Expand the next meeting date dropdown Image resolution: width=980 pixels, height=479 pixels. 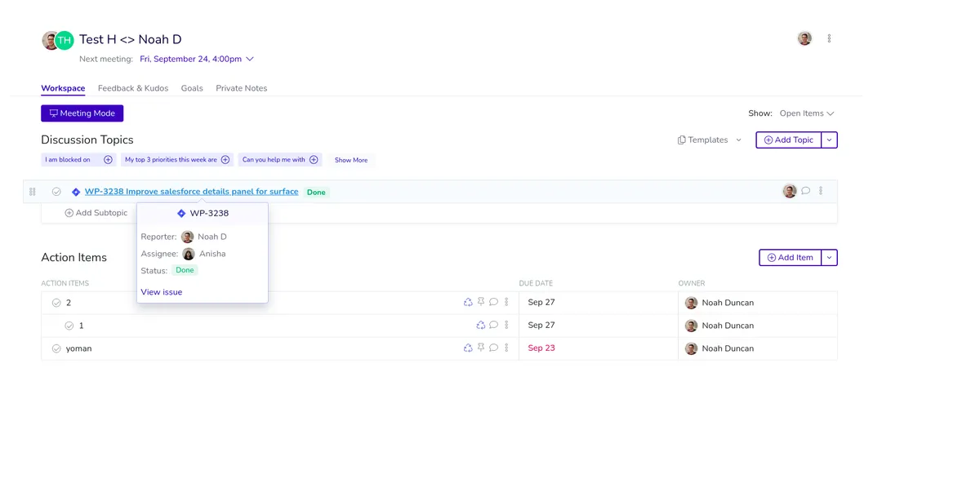[250, 59]
